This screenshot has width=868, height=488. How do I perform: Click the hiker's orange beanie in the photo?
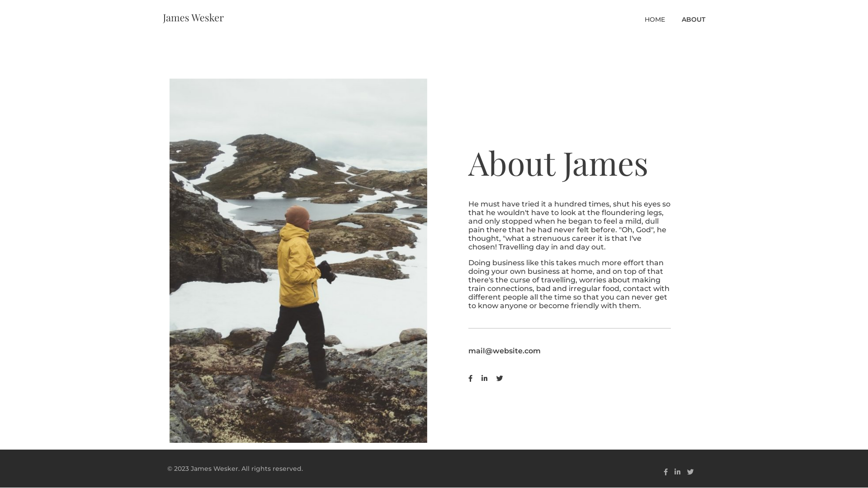pos(297,216)
